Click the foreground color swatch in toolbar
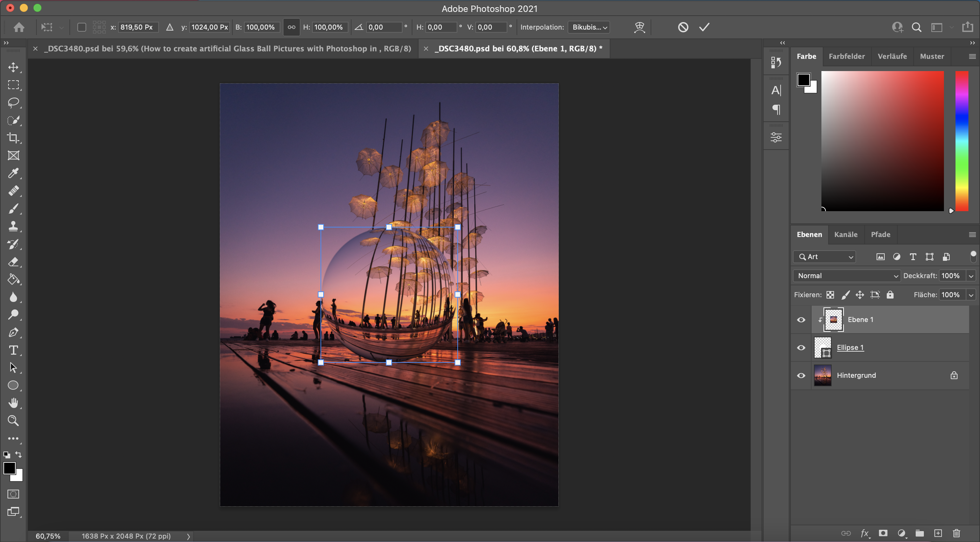Image resolution: width=980 pixels, height=542 pixels. pos(9,468)
